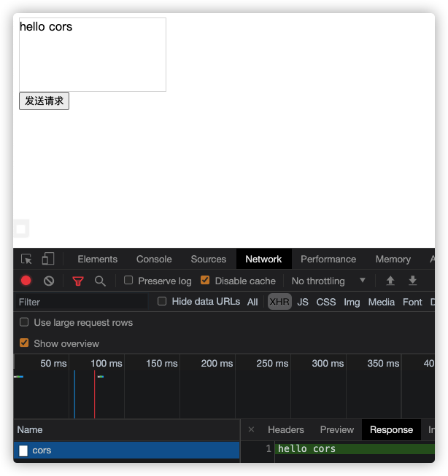Filter requests by JS
The image size is (448, 476).
303,302
